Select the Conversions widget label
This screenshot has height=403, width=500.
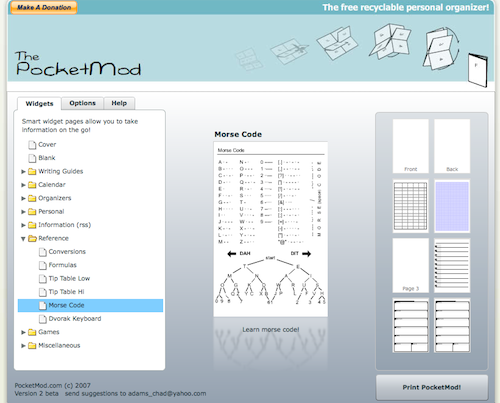click(67, 252)
